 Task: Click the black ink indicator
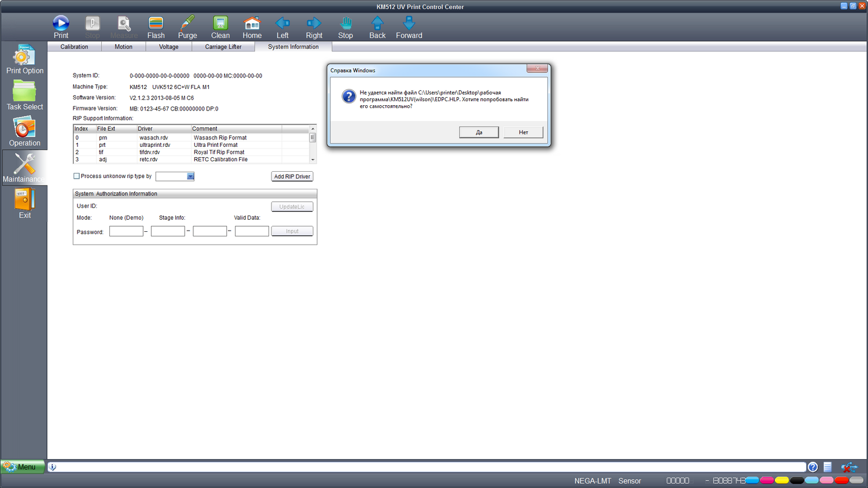tap(797, 480)
